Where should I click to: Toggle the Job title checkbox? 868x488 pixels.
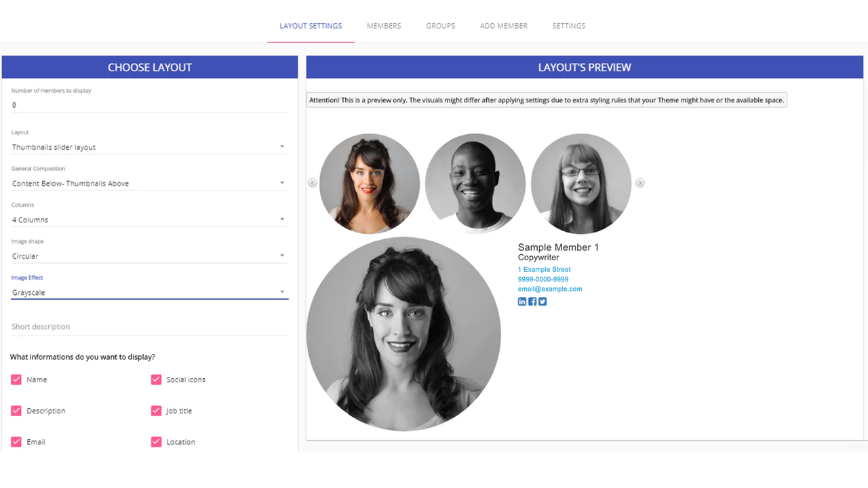point(156,411)
